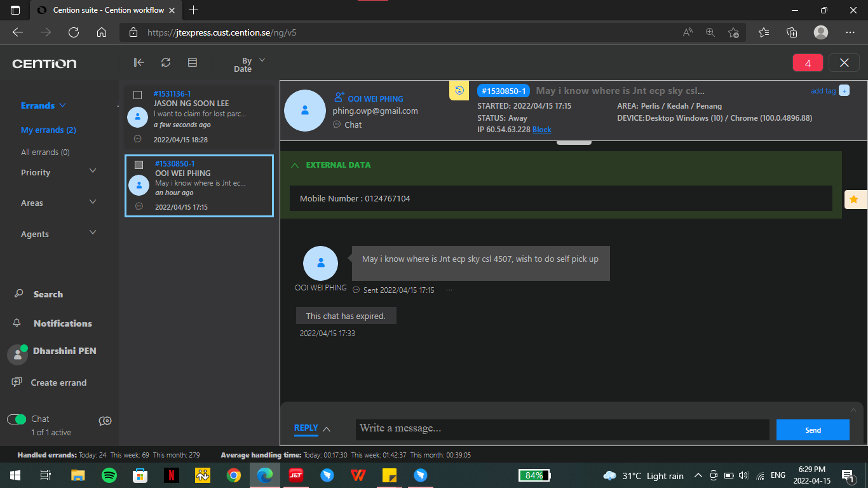The width and height of the screenshot is (868, 488).
Task: Open Spotify from the taskbar
Action: pos(109,475)
